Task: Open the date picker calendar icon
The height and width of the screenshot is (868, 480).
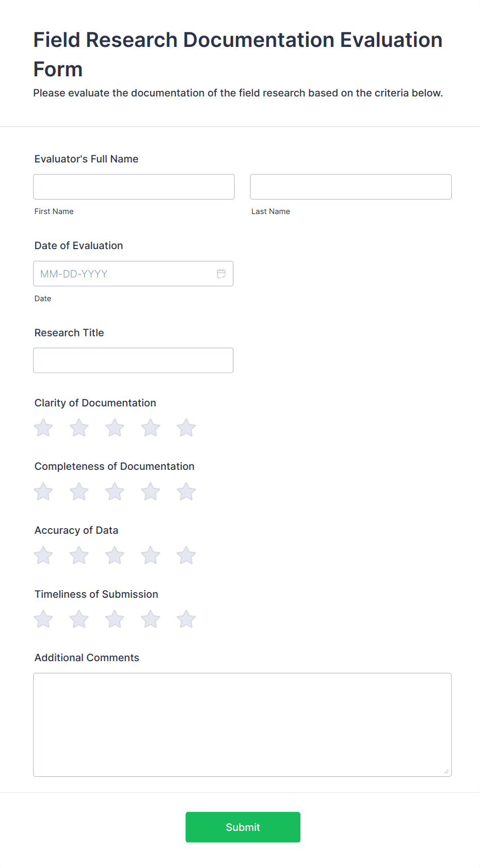Action: click(221, 273)
